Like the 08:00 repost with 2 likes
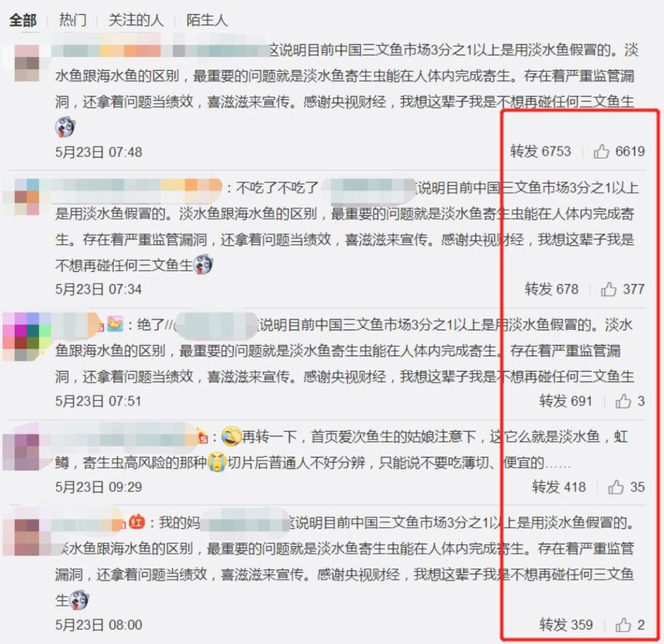 tap(623, 624)
